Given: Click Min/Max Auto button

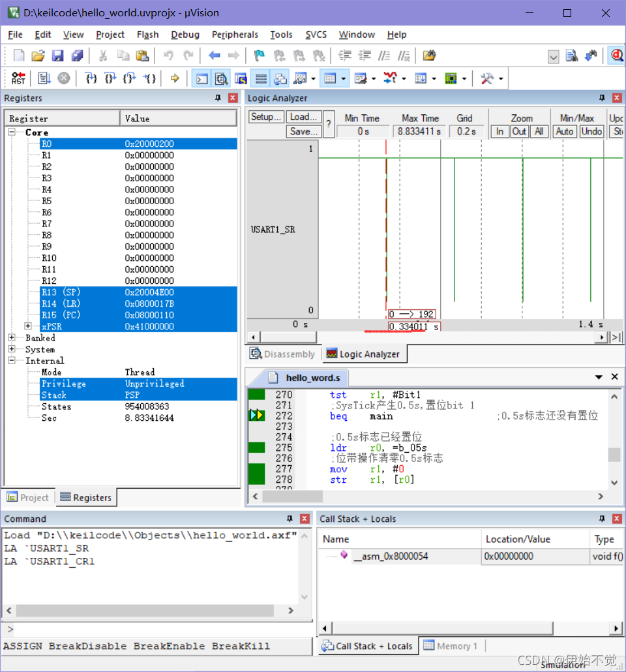Looking at the screenshot, I should coord(565,131).
